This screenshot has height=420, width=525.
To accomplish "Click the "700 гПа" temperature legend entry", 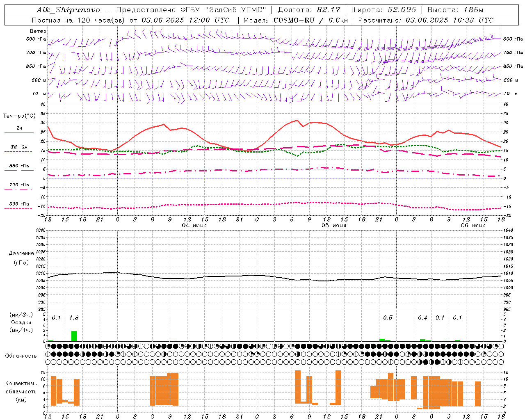I will [x=19, y=185].
